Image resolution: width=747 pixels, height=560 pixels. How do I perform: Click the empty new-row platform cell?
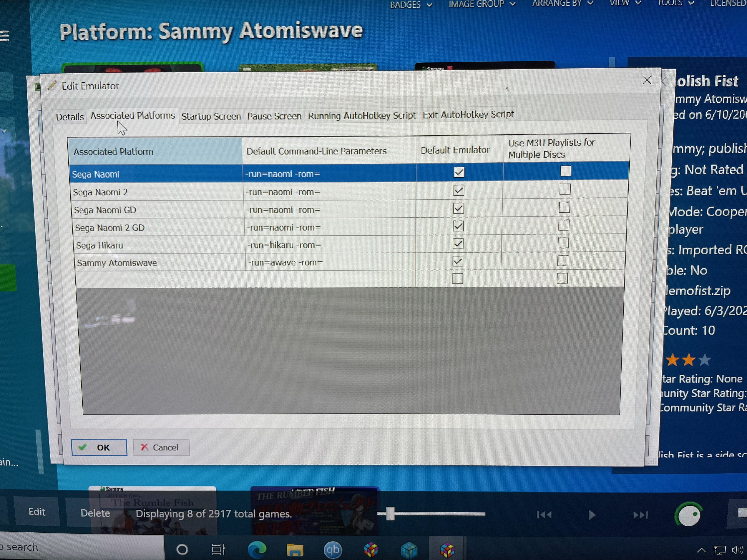pos(161,279)
